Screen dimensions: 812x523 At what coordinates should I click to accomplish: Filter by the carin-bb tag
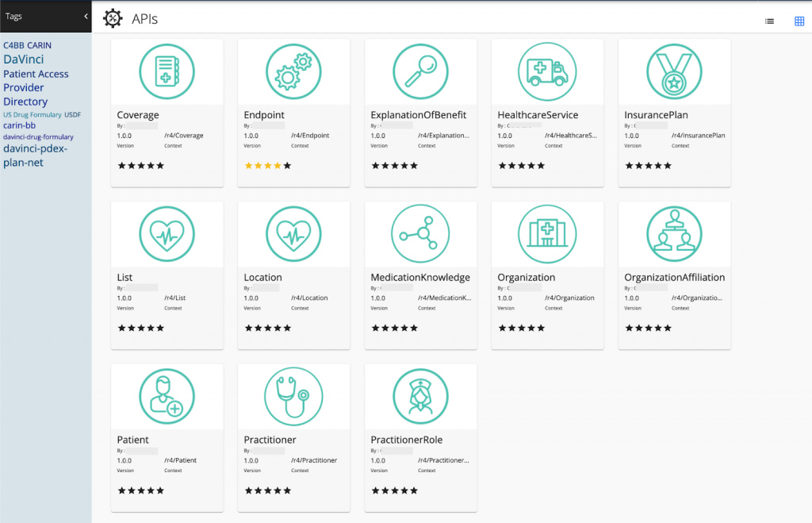pyautogui.click(x=19, y=125)
